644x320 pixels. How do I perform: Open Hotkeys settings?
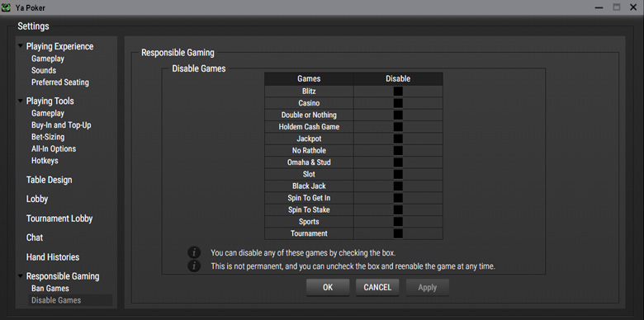click(45, 161)
